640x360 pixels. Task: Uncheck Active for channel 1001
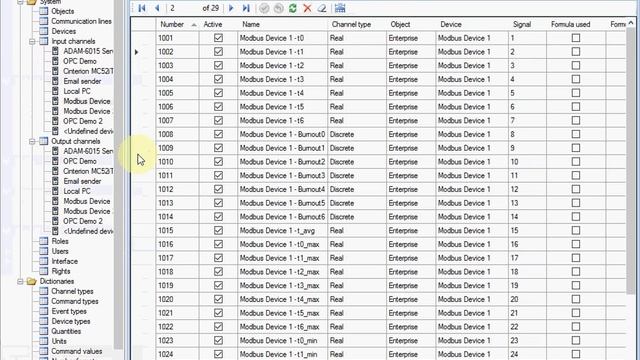(218, 38)
